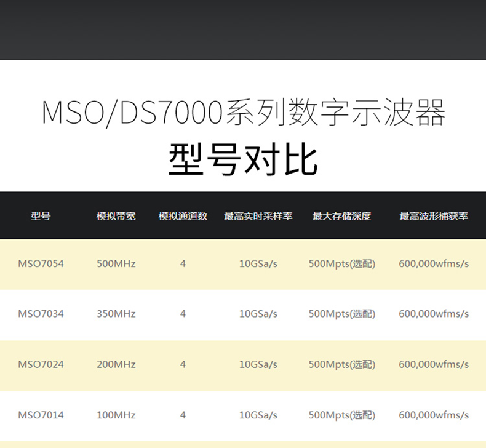Screen dimensions: 486x448
Task: Click 500Mpts(选配) in the MSO7024 row
Action: click(342, 364)
